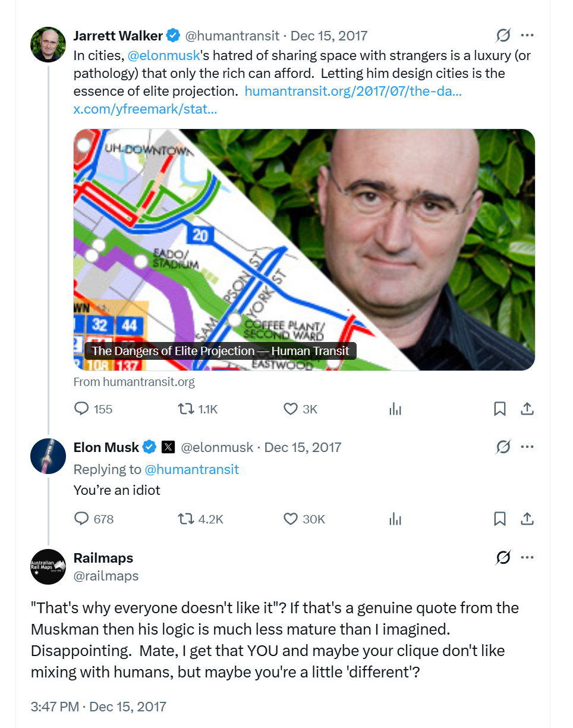The width and height of the screenshot is (573, 728).
Task: Retweet Jarrett Walker's post
Action: click(185, 409)
